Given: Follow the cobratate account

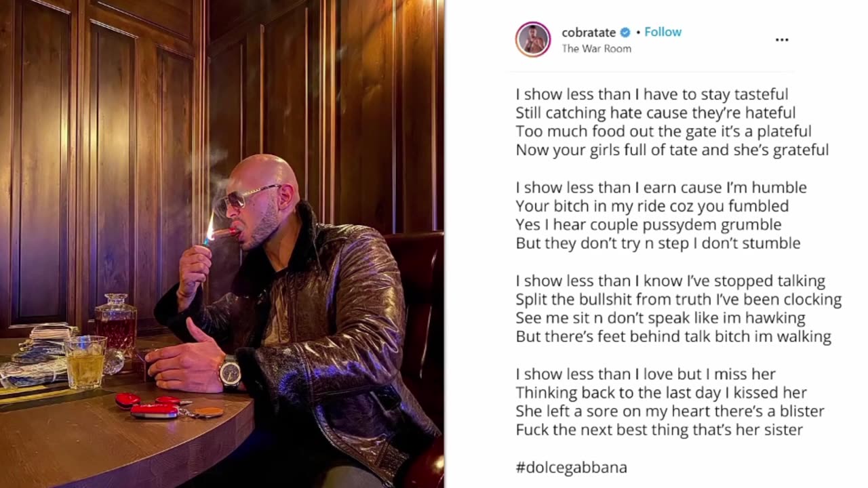Looking at the screenshot, I should click(x=663, y=32).
